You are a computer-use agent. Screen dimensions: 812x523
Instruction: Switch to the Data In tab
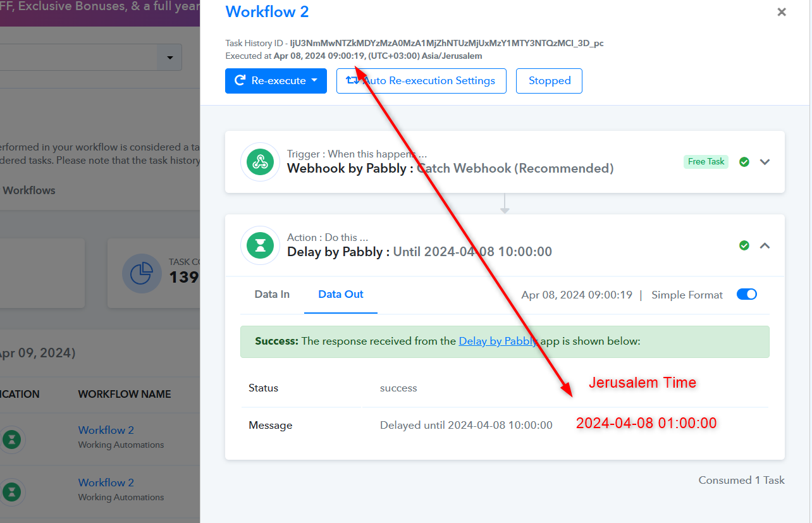(x=272, y=295)
